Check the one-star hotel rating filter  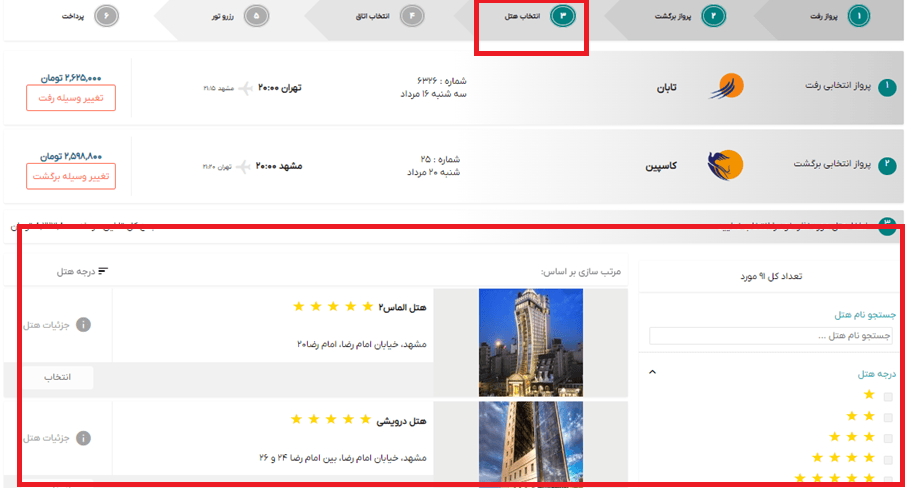coord(888,396)
